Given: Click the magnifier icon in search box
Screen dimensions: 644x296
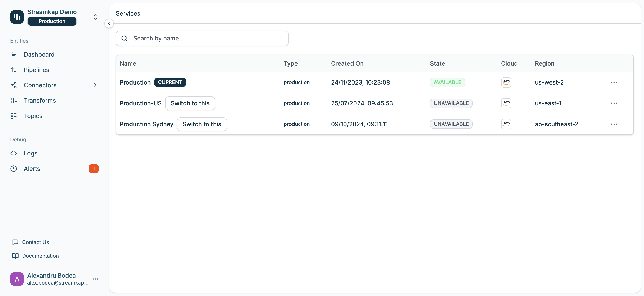Looking at the screenshot, I should [x=124, y=38].
